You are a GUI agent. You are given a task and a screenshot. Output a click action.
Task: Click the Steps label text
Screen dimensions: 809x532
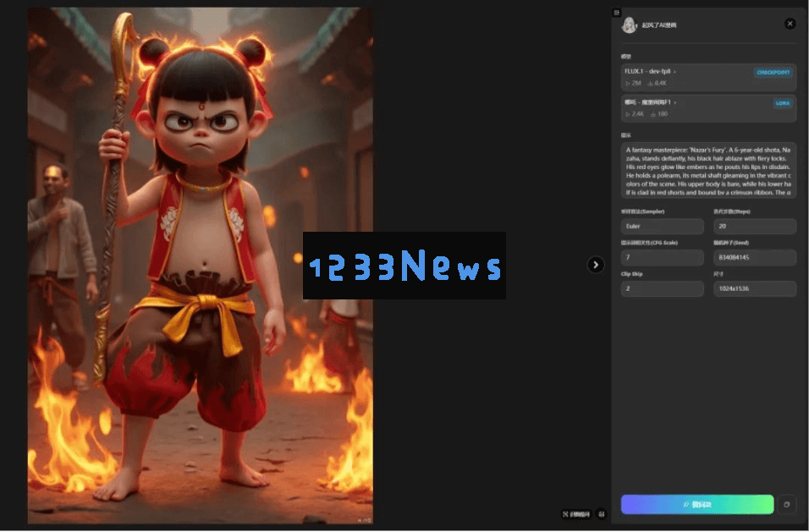(732, 211)
